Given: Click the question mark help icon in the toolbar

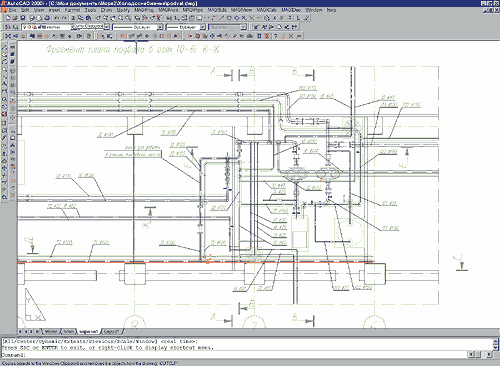Looking at the screenshot, I should click(276, 36).
